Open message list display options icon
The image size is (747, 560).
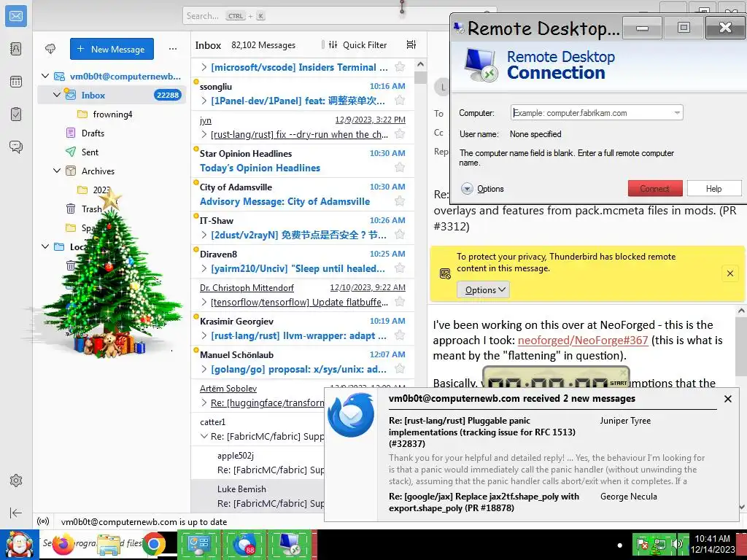coord(411,44)
